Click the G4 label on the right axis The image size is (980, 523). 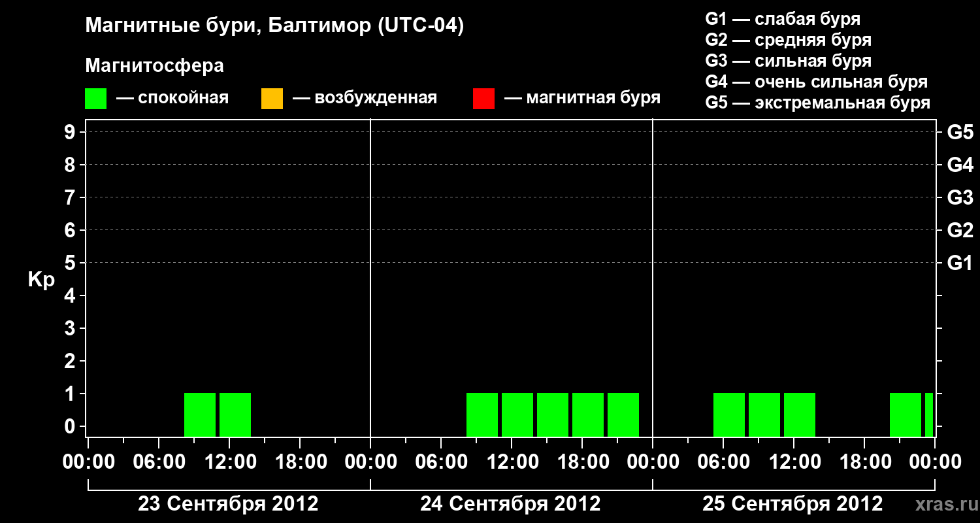tap(960, 165)
